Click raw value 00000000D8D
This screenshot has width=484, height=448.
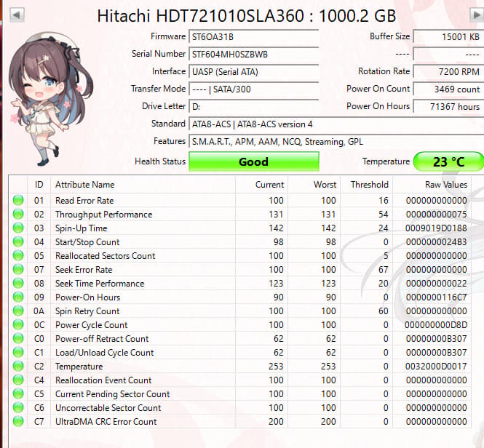coord(436,325)
